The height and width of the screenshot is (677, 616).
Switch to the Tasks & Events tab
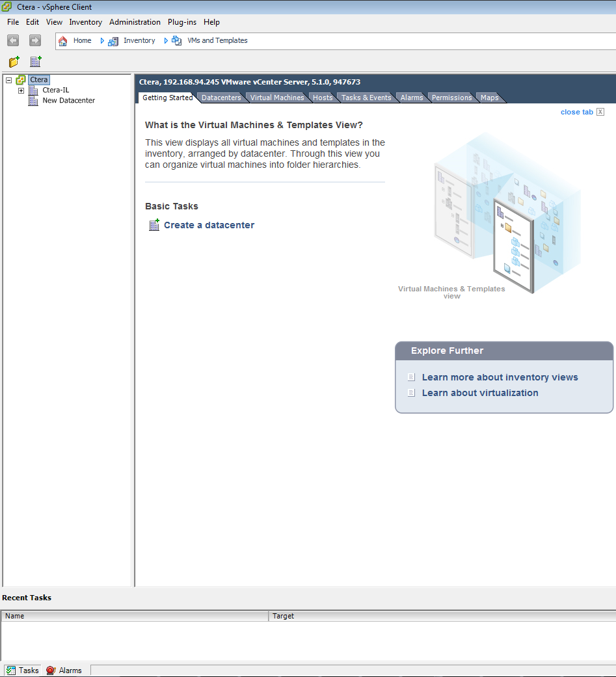[366, 98]
